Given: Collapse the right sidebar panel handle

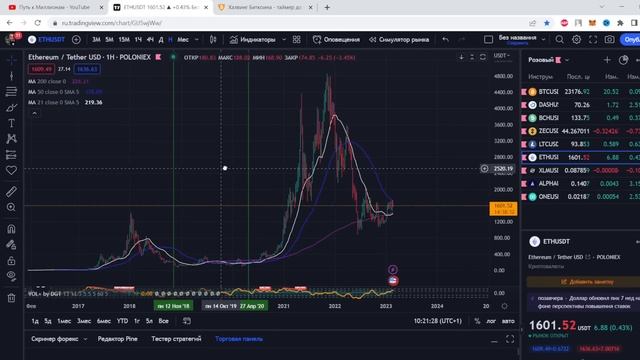Looking at the screenshot, I should [x=522, y=329].
